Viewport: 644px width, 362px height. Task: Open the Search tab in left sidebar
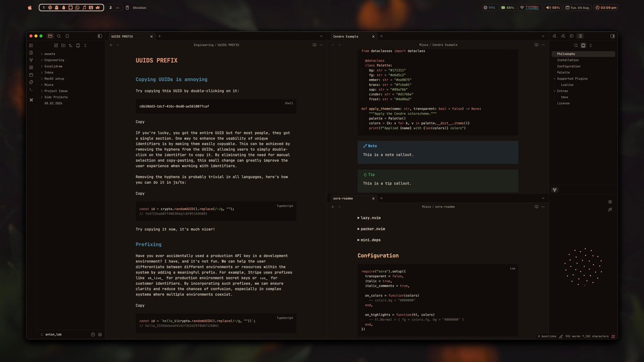pos(59,36)
